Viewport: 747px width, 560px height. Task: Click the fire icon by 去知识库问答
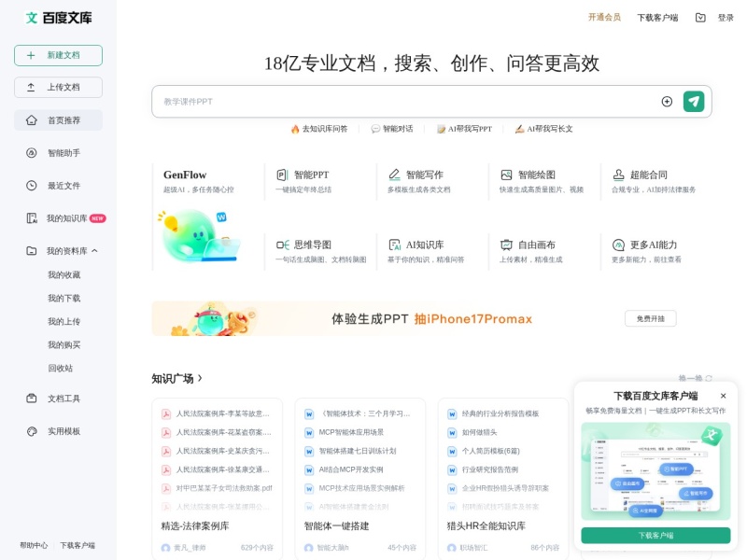(295, 129)
